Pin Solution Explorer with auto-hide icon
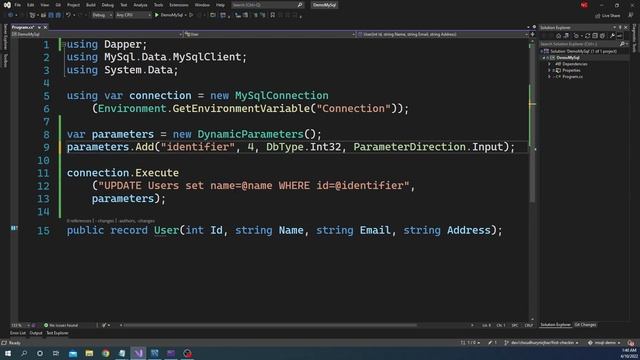 tap(620, 27)
